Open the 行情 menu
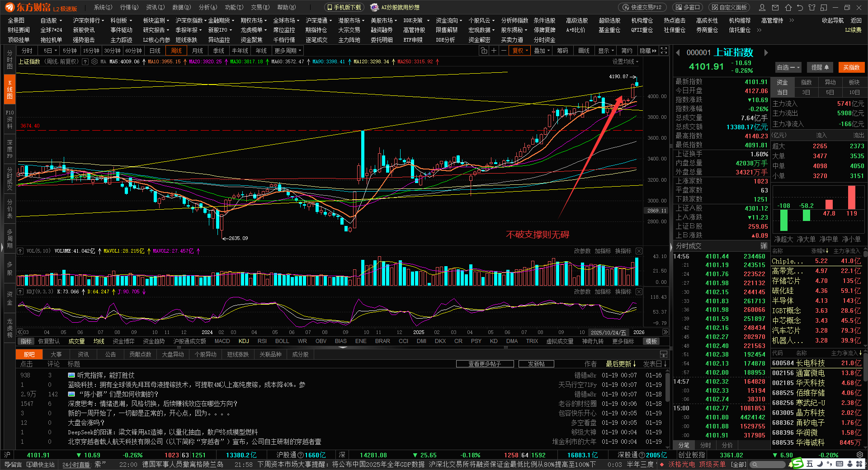 [129, 7]
